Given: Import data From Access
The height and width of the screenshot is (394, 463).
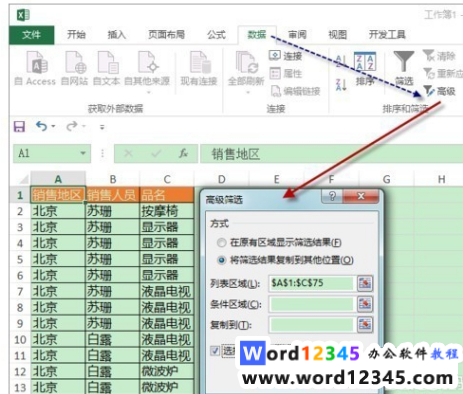Looking at the screenshot, I should (35, 68).
